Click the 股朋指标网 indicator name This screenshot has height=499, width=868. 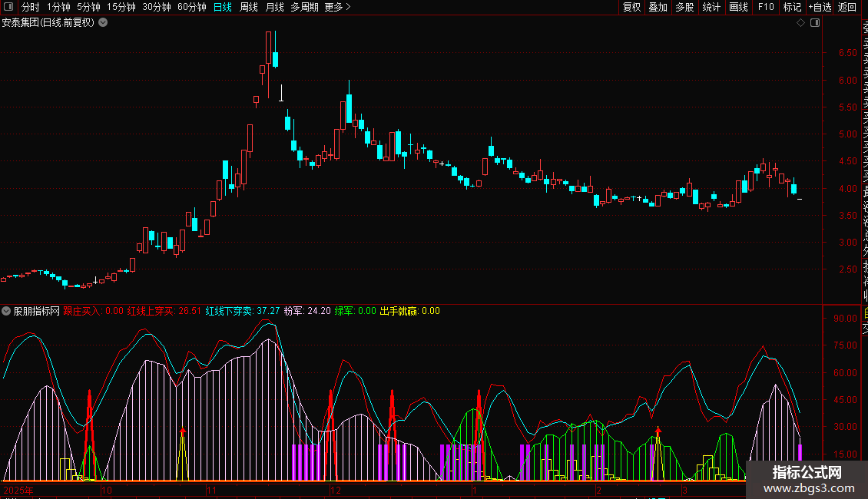pyautogui.click(x=37, y=311)
